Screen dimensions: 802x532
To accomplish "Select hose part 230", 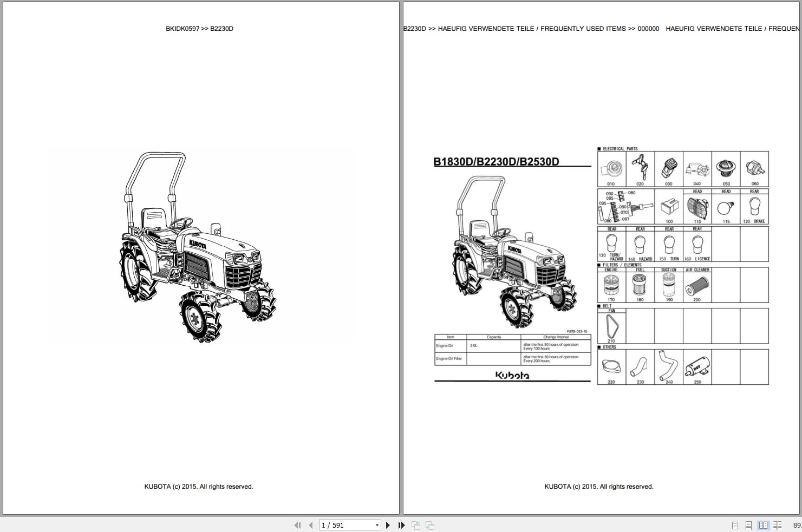I will 640,367.
